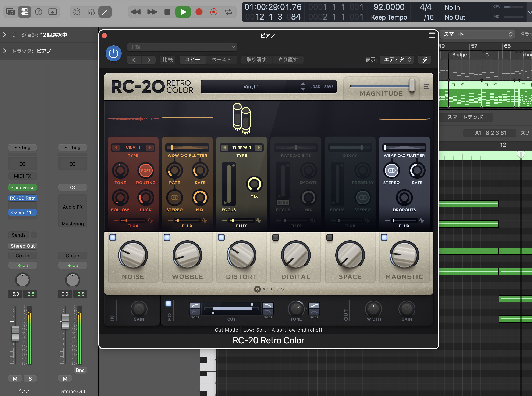This screenshot has width=532, height=396.
Task: Click the スマートテンポ tab
Action: 465,117
